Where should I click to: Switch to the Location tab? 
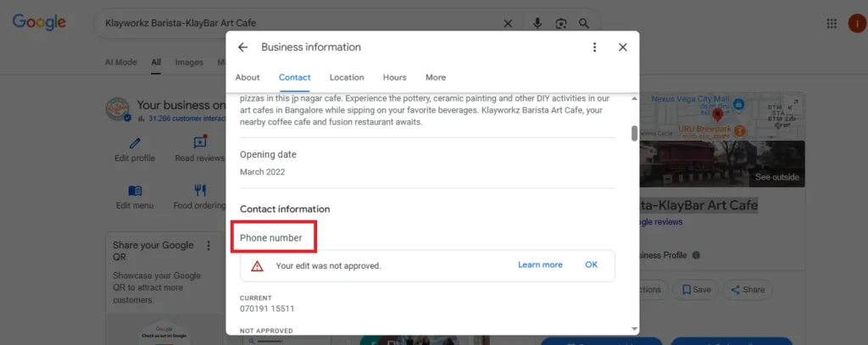347,77
